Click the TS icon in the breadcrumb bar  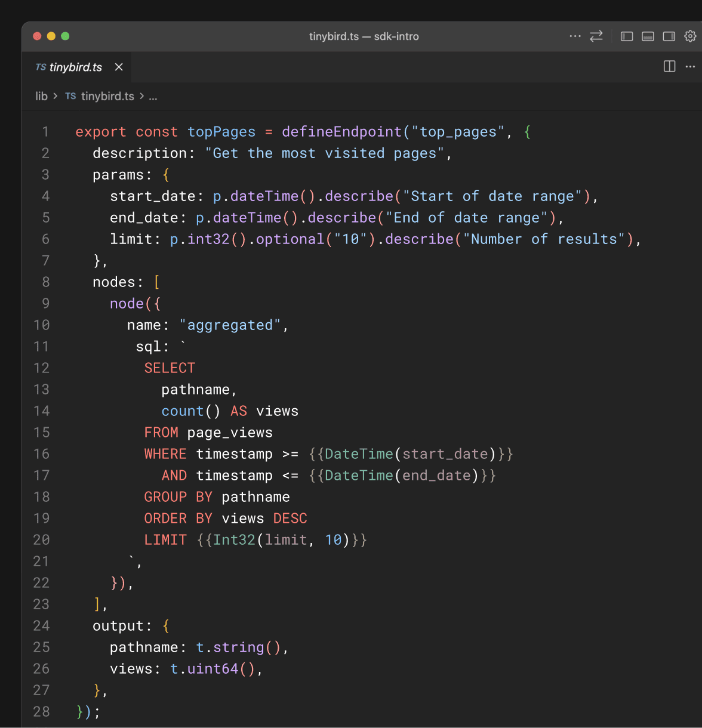(x=70, y=96)
